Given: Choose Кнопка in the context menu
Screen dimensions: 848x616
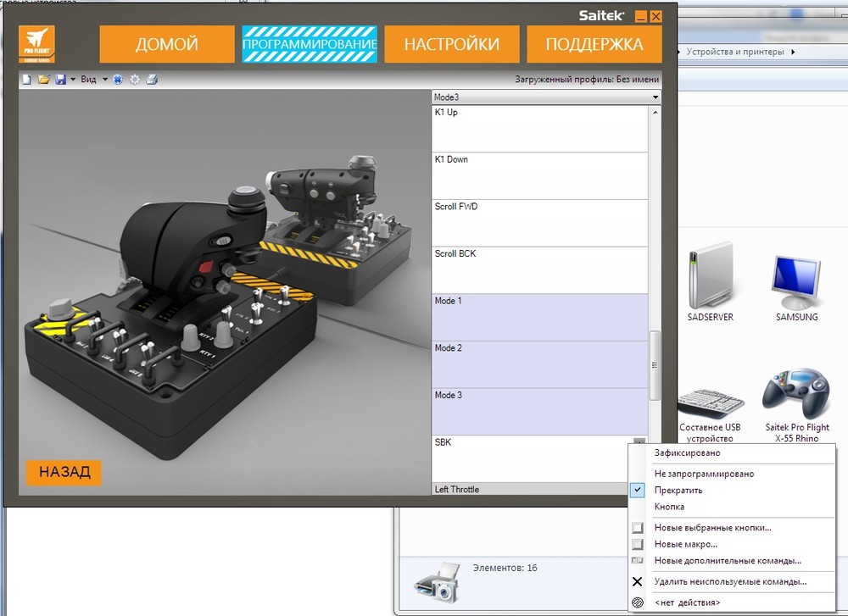Looking at the screenshot, I should click(x=732, y=507).
